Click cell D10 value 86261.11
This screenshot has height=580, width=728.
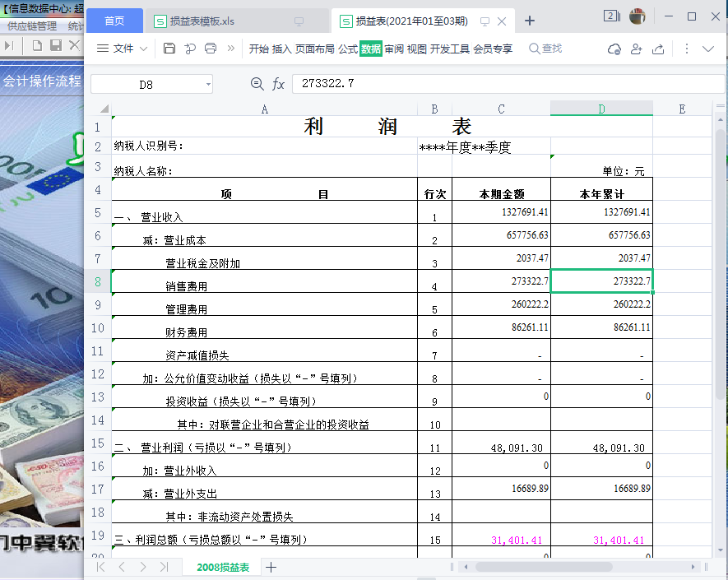tap(601, 327)
